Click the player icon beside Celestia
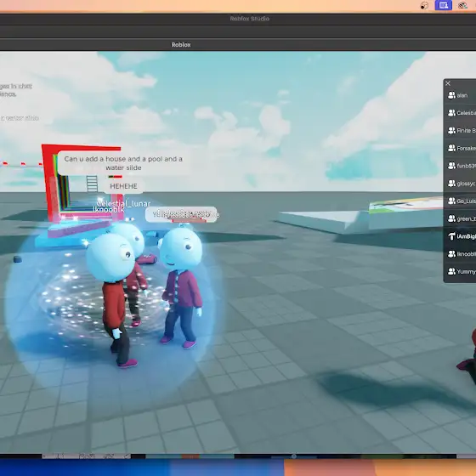 451,113
